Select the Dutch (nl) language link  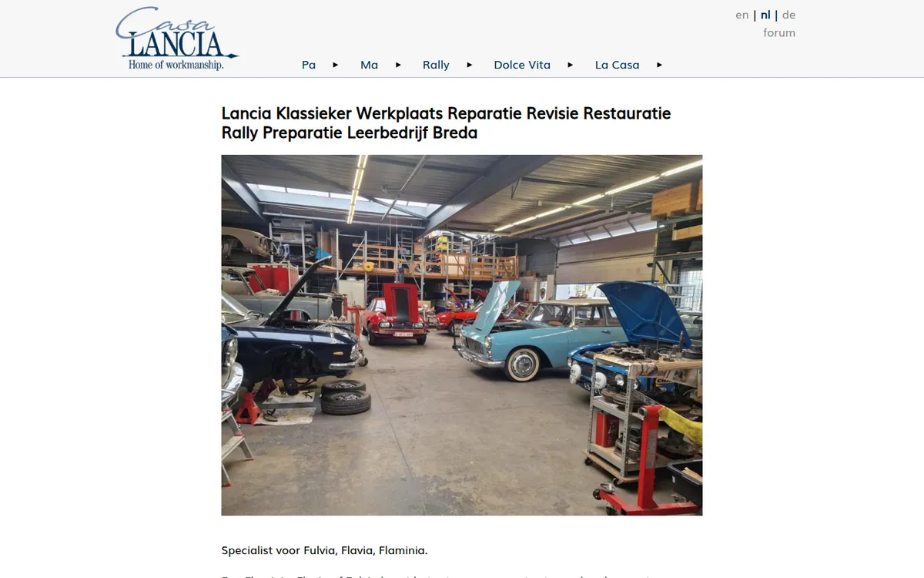coord(765,15)
